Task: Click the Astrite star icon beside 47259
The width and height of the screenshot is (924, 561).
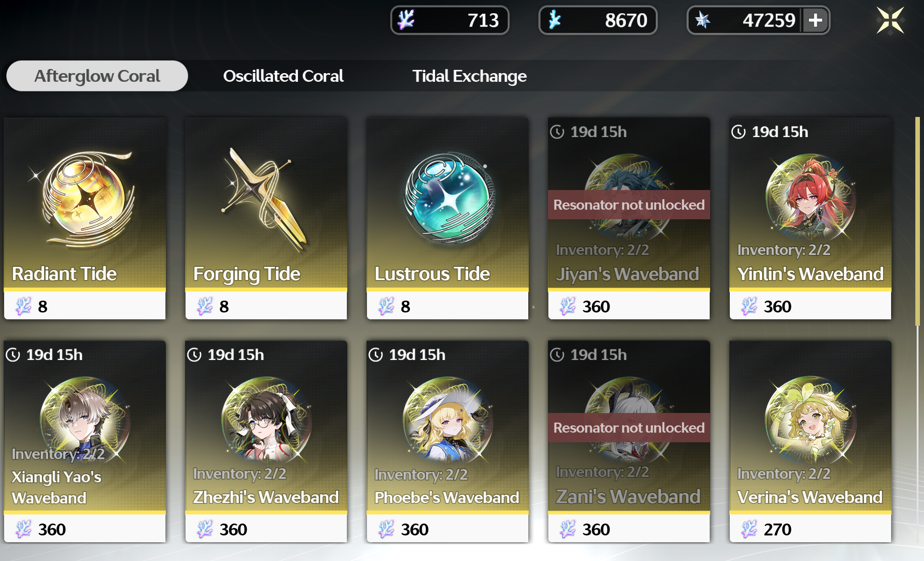Action: 702,20
